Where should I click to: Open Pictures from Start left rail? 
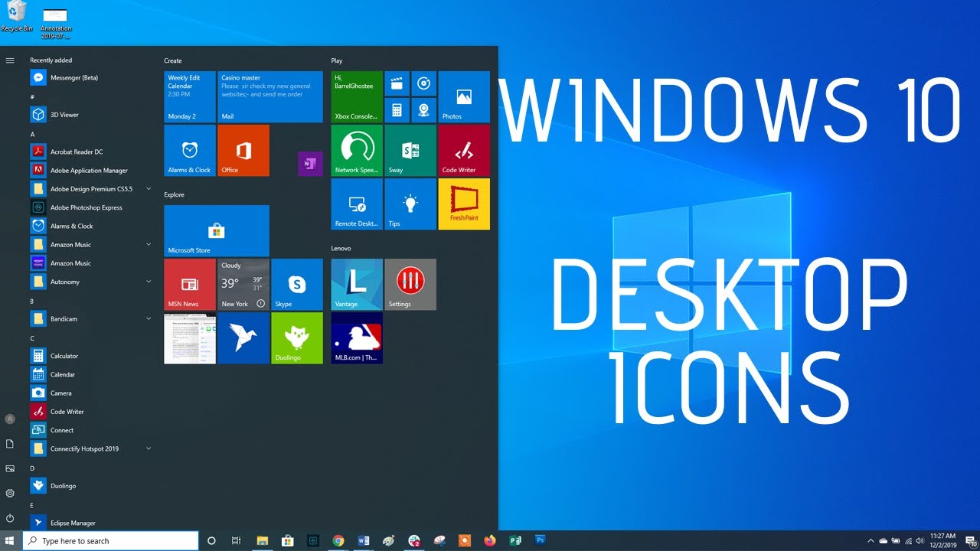[x=10, y=468]
